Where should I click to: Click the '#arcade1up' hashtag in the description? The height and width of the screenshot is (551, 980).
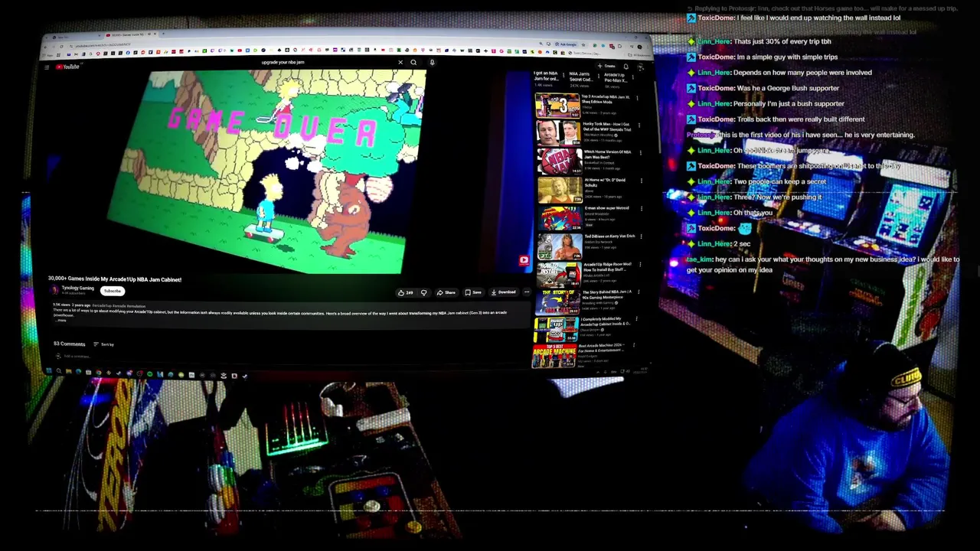click(103, 306)
